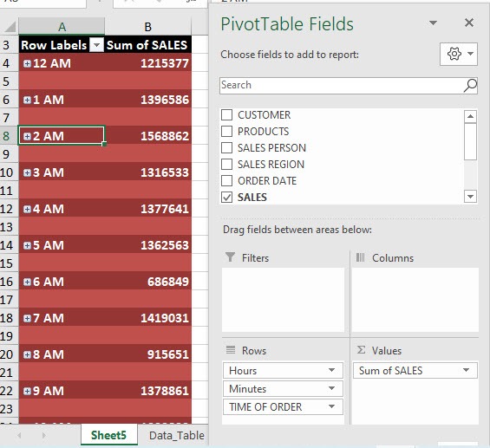Check the PRODUCTS field checkbox

[226, 132]
